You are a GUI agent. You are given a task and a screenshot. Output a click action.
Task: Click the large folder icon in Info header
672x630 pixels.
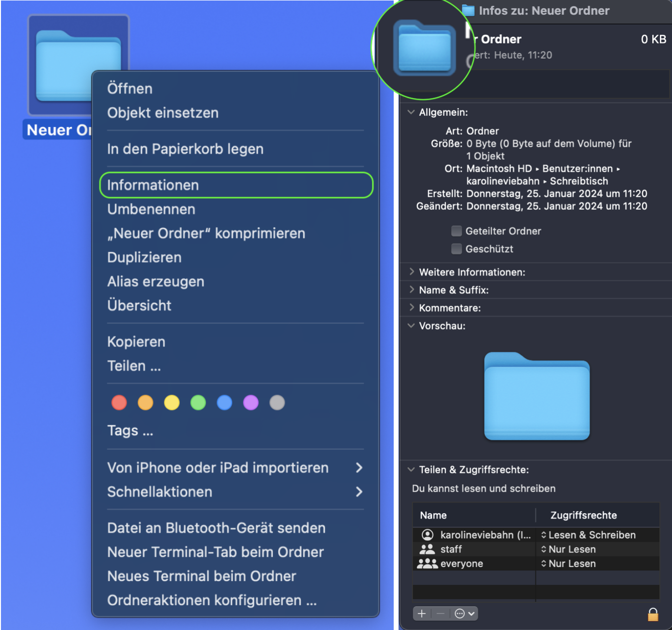pyautogui.click(x=424, y=47)
